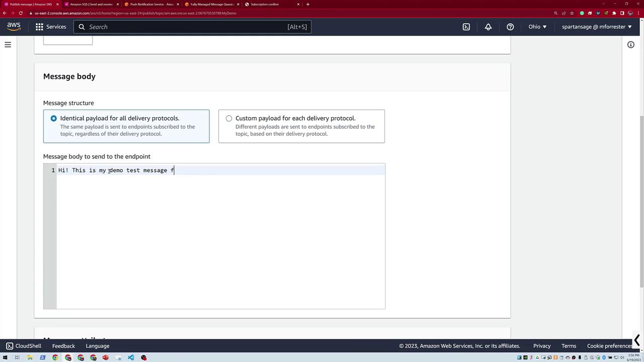Open the Privacy link
644x362 pixels.
[x=542, y=346]
